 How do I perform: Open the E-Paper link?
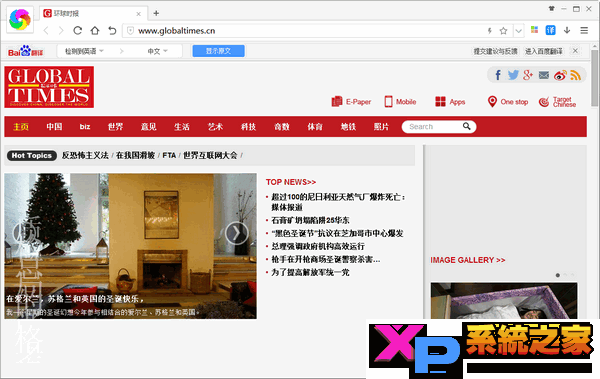[x=351, y=102]
